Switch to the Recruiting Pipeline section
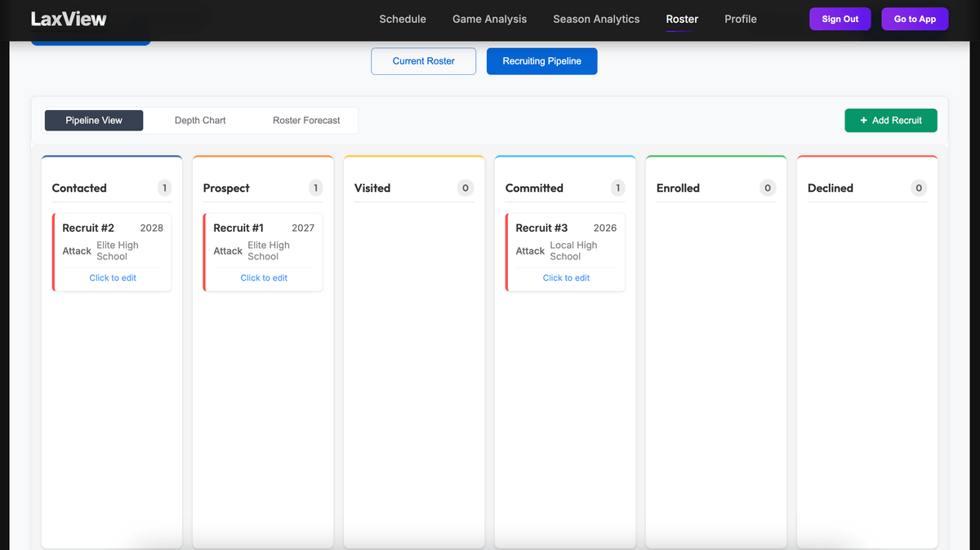980x550 pixels. coord(541,60)
